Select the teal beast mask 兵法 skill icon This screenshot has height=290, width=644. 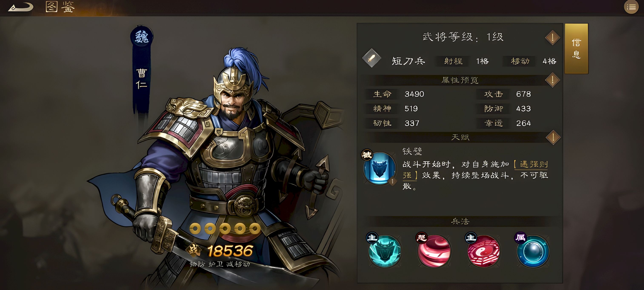[x=385, y=251]
